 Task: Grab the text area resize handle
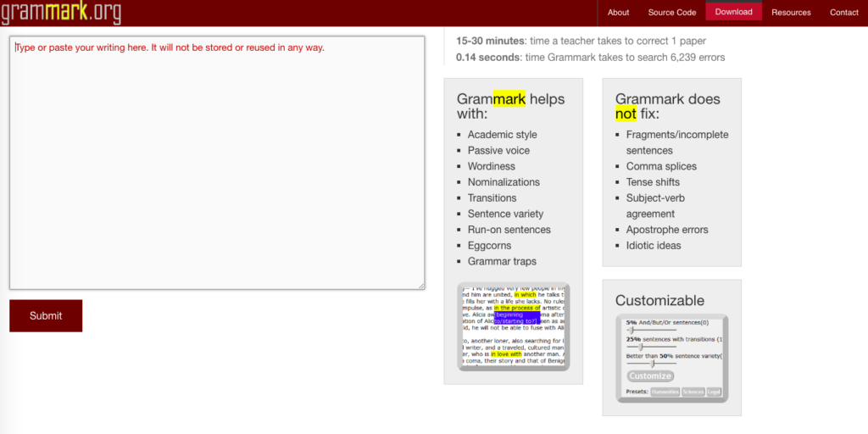[421, 287]
